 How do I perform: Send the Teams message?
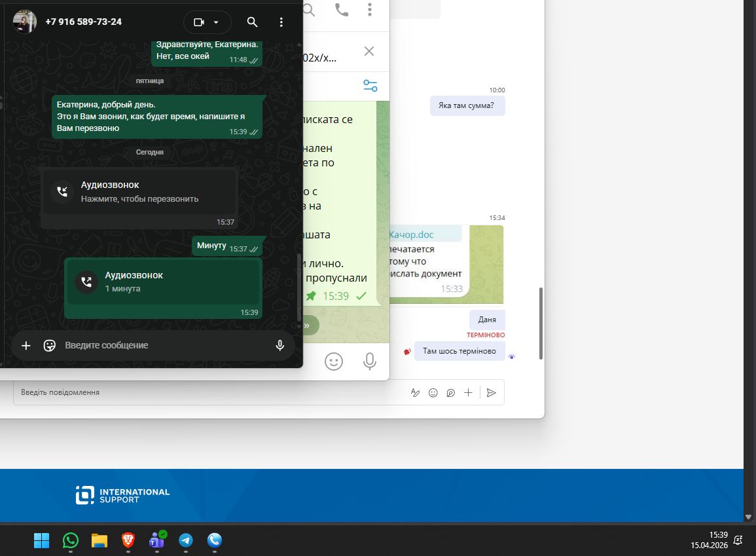click(x=492, y=393)
